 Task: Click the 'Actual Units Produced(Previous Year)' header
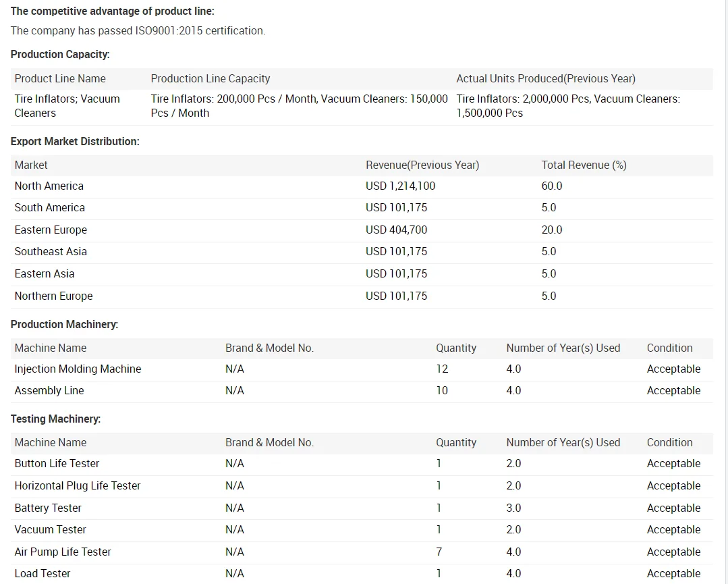(x=545, y=78)
